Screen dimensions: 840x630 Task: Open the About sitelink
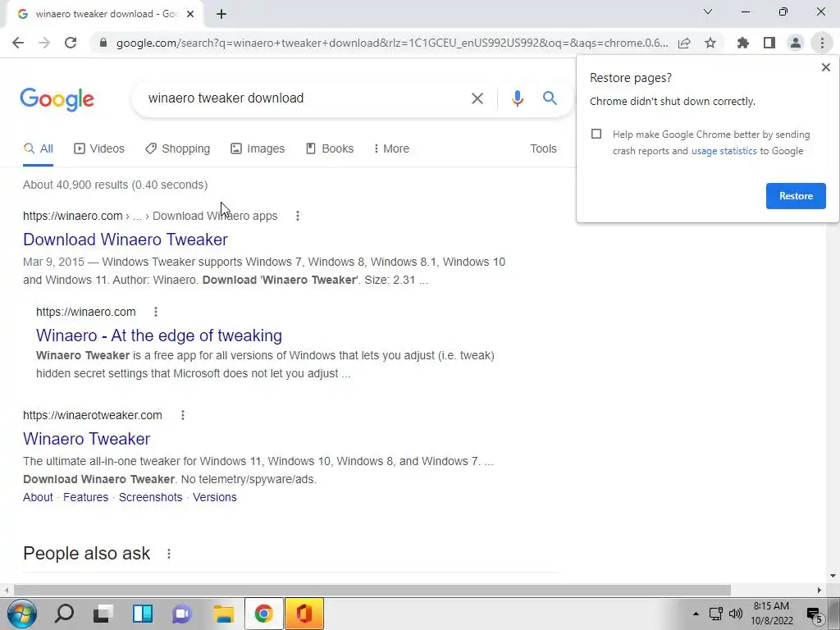click(x=38, y=497)
